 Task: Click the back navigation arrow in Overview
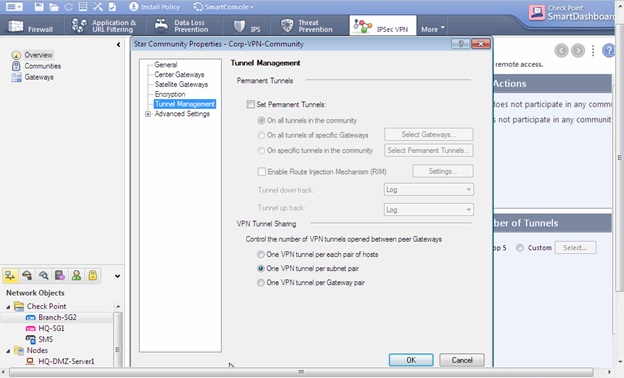562,51
